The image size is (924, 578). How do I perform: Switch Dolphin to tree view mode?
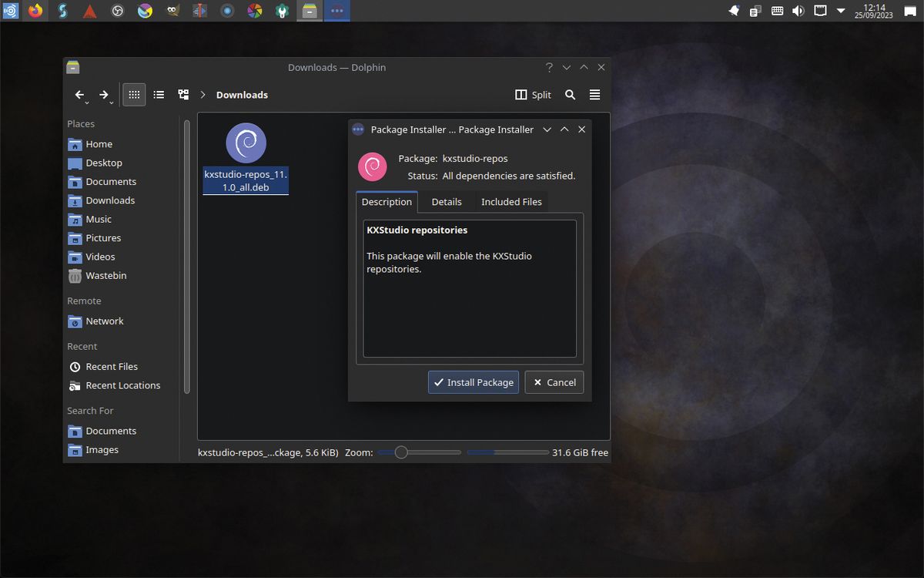(183, 94)
